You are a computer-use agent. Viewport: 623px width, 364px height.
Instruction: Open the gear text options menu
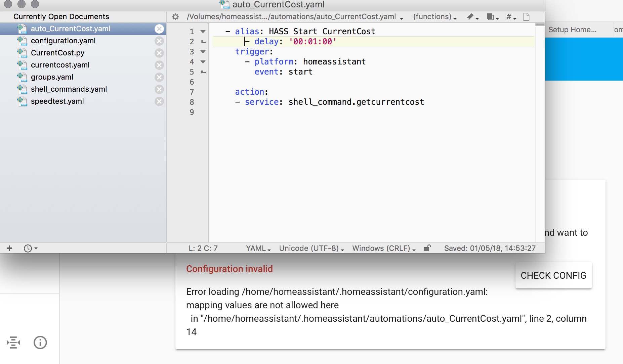(175, 17)
